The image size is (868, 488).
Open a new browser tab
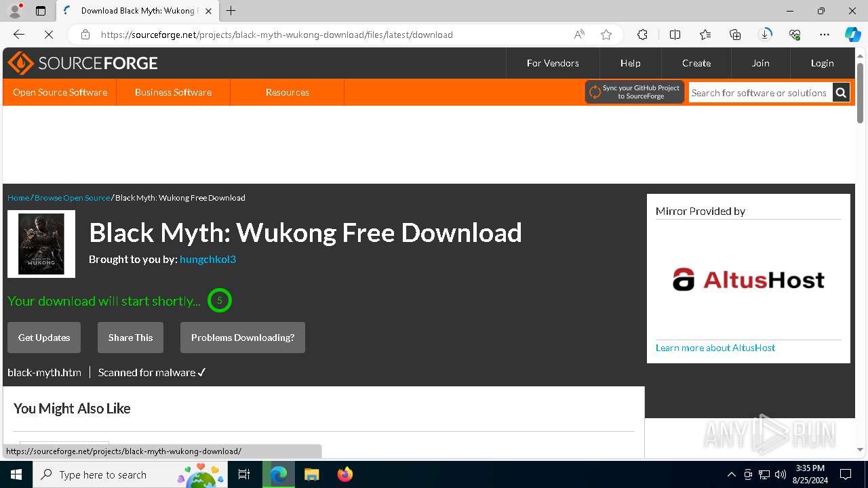tap(231, 11)
